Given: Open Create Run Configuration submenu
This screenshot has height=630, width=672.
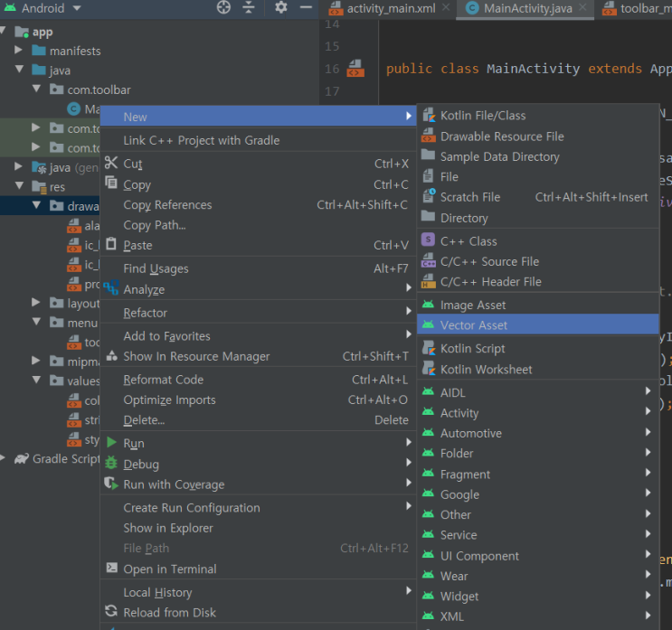Looking at the screenshot, I should (x=258, y=507).
